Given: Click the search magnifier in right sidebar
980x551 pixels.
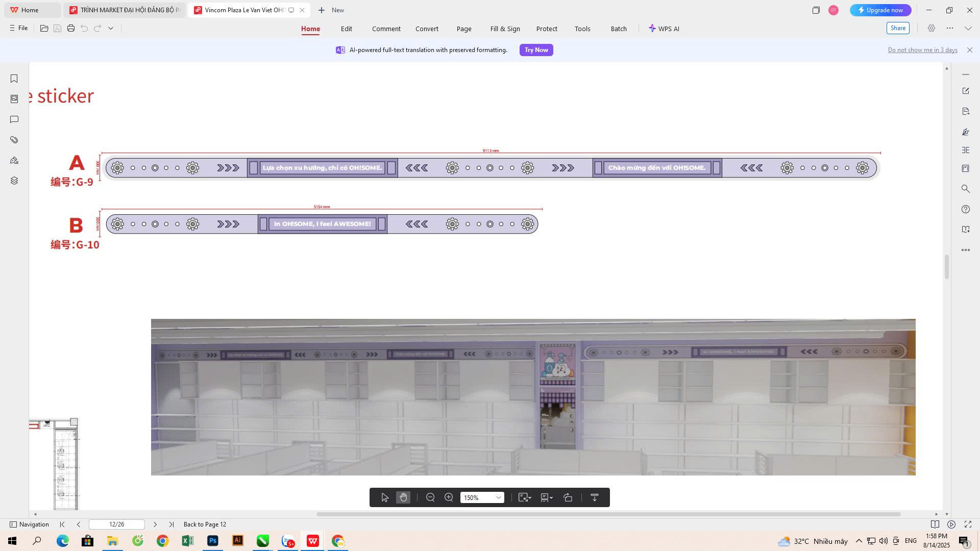Looking at the screenshot, I should coord(966,189).
